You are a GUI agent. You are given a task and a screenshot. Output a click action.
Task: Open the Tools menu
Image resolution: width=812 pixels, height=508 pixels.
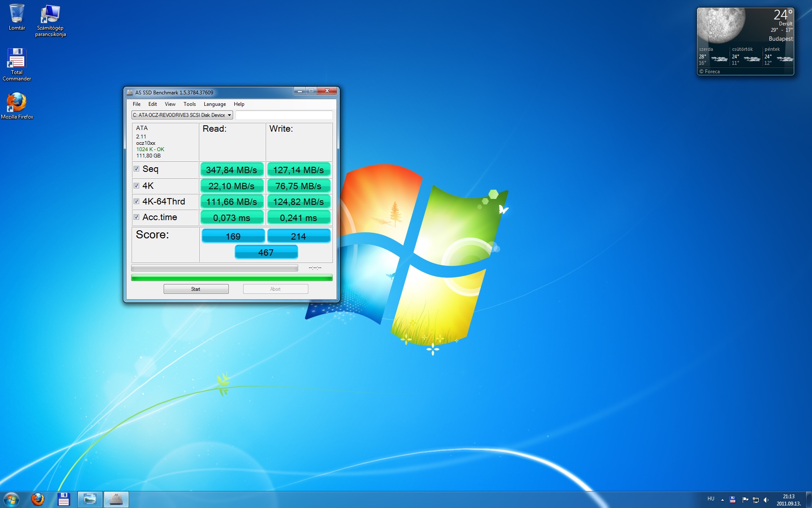point(189,104)
